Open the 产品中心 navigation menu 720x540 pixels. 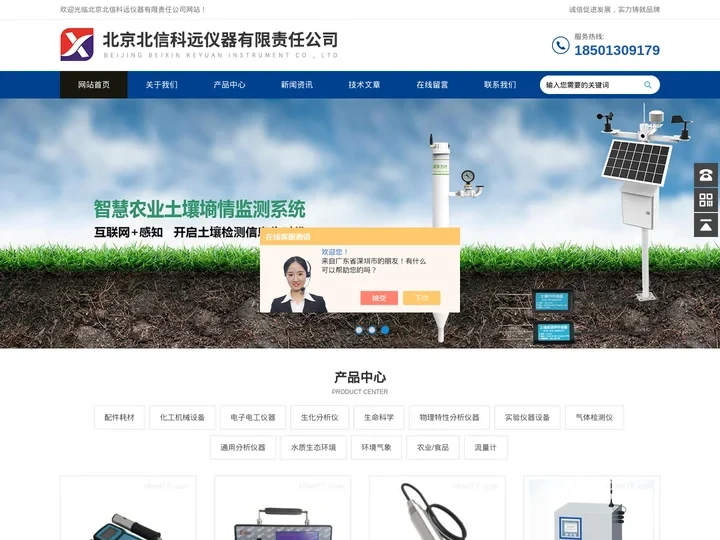[229, 85]
